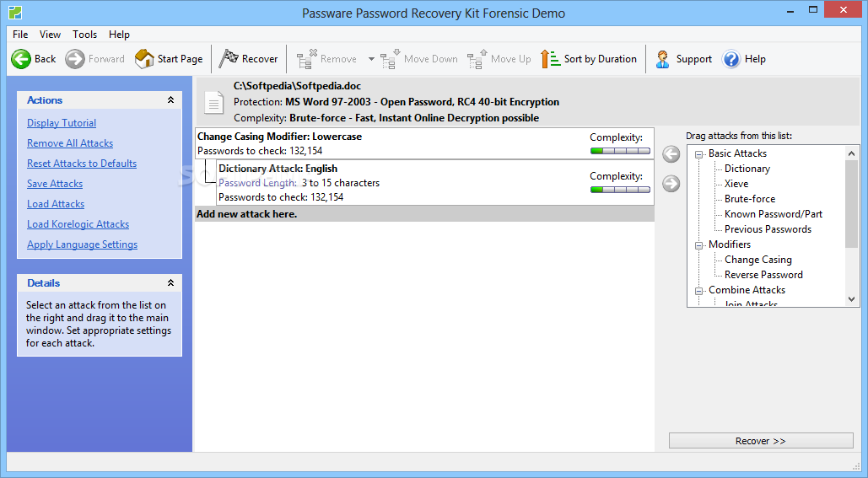Click the left arrow beside attacks list
Image resolution: width=868 pixels, height=478 pixels.
pyautogui.click(x=671, y=154)
